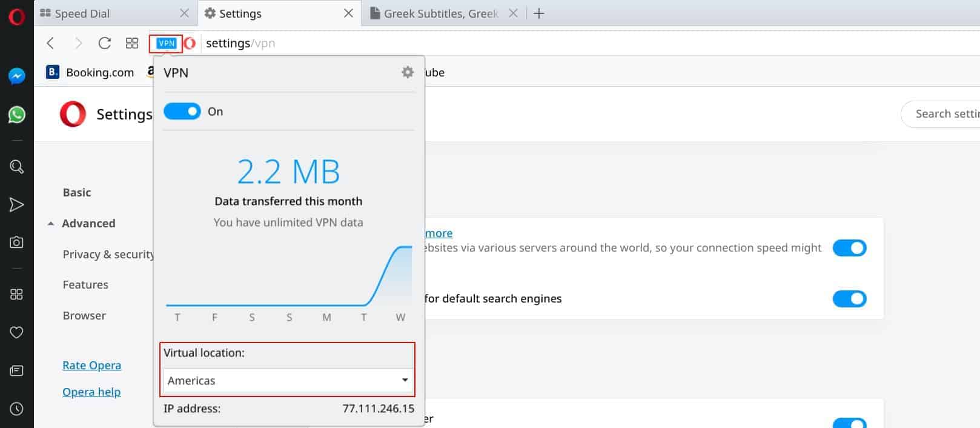This screenshot has width=980, height=428.
Task: Open the Virtual location Americas dropdown
Action: tap(288, 381)
